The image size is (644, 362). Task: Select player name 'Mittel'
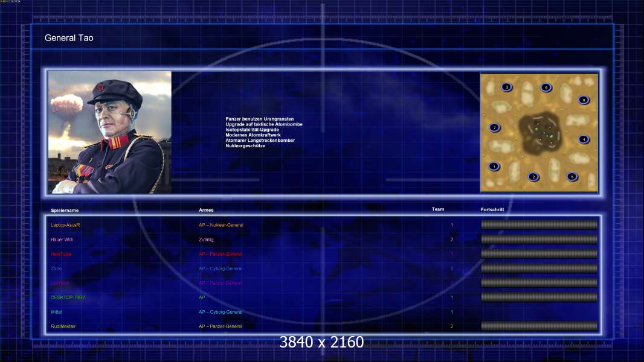tap(56, 312)
